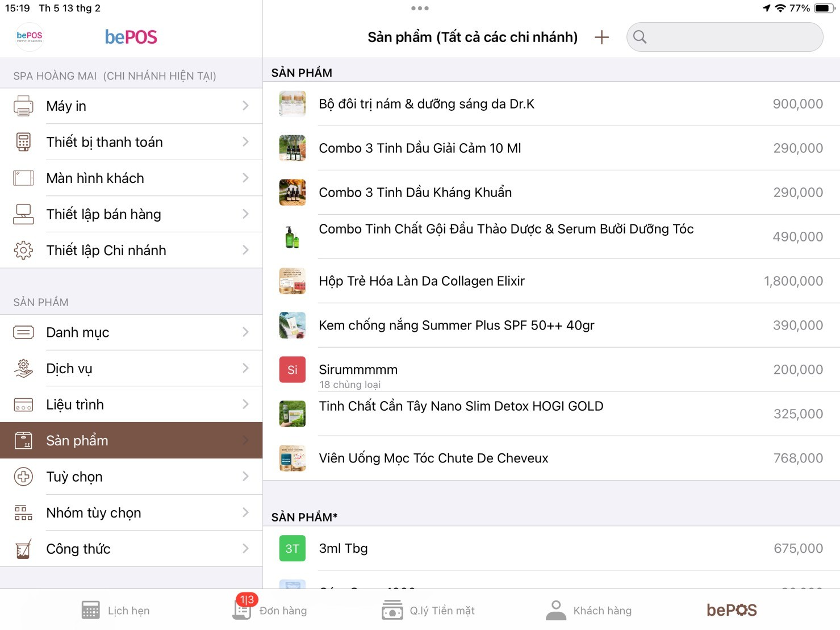The height and width of the screenshot is (630, 840).
Task: Click the product search field
Action: 725,37
